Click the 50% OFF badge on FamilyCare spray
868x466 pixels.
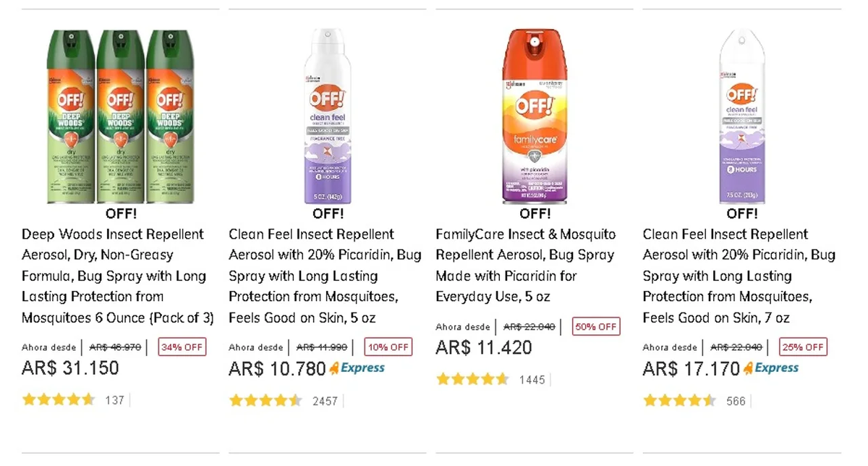[x=596, y=326]
